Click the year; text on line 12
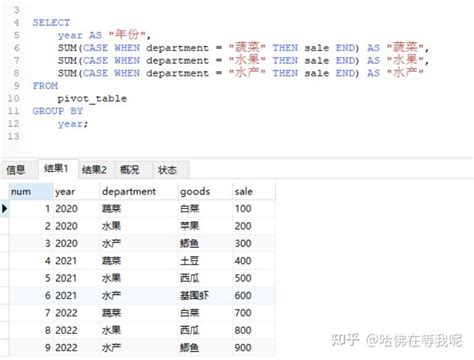The width and height of the screenshot is (474, 360). pos(73,124)
